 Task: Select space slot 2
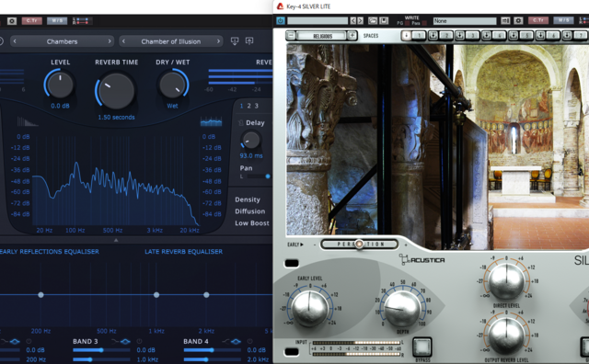[446, 36]
